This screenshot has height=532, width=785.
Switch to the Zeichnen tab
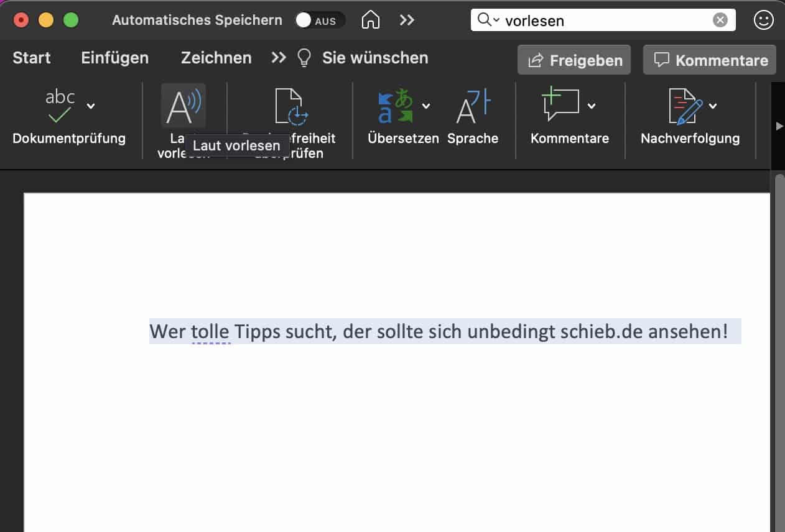pyautogui.click(x=216, y=58)
